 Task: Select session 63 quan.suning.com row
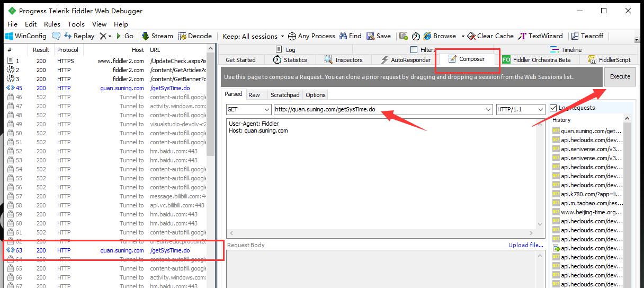106,250
